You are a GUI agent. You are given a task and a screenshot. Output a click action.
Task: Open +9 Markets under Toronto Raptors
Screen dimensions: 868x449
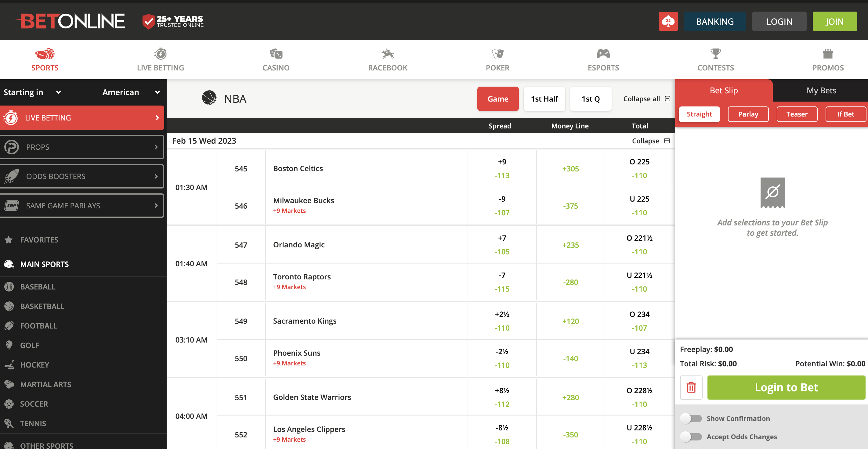click(x=289, y=287)
